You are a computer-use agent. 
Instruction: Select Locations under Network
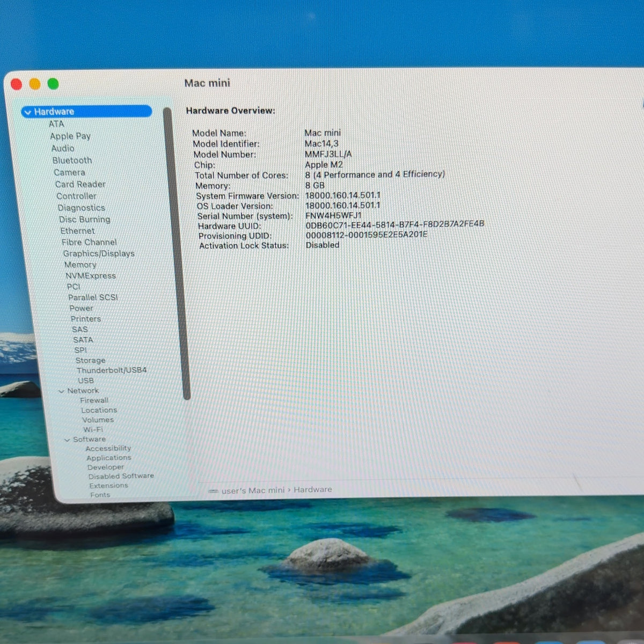99,410
